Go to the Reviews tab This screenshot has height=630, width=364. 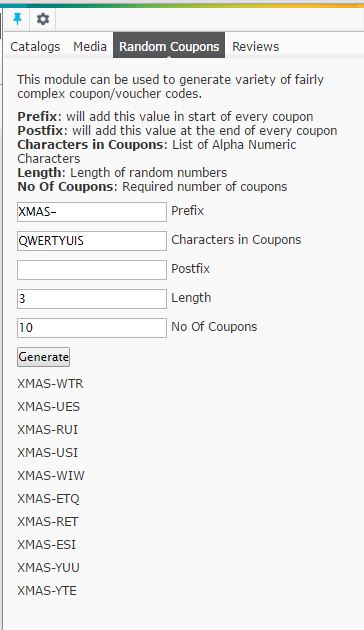256,46
